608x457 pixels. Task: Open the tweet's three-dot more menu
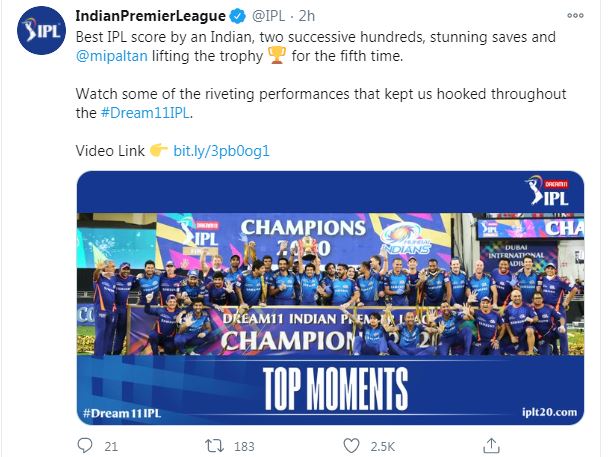point(575,16)
